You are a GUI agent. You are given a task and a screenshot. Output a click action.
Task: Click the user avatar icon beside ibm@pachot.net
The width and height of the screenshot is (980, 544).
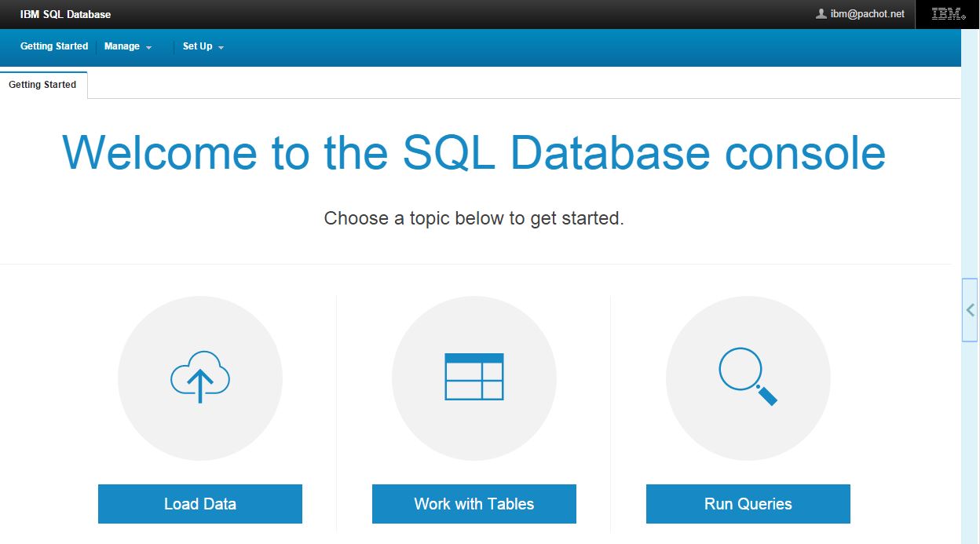[821, 14]
